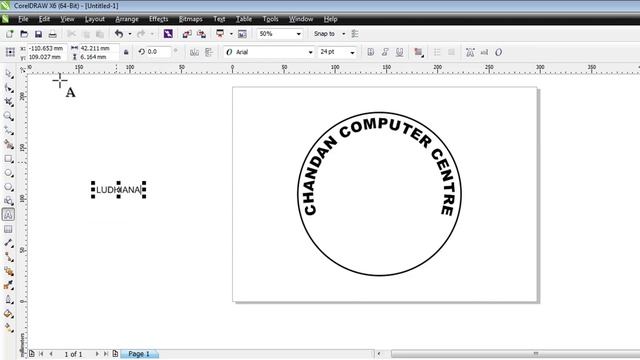Open the Tools menu
Image resolution: width=640 pixels, height=360 pixels.
click(x=270, y=19)
